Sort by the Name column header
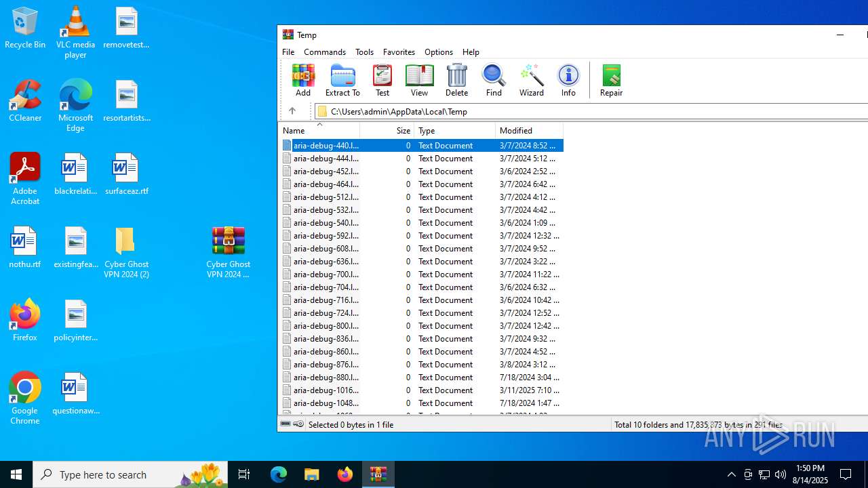 click(319, 130)
